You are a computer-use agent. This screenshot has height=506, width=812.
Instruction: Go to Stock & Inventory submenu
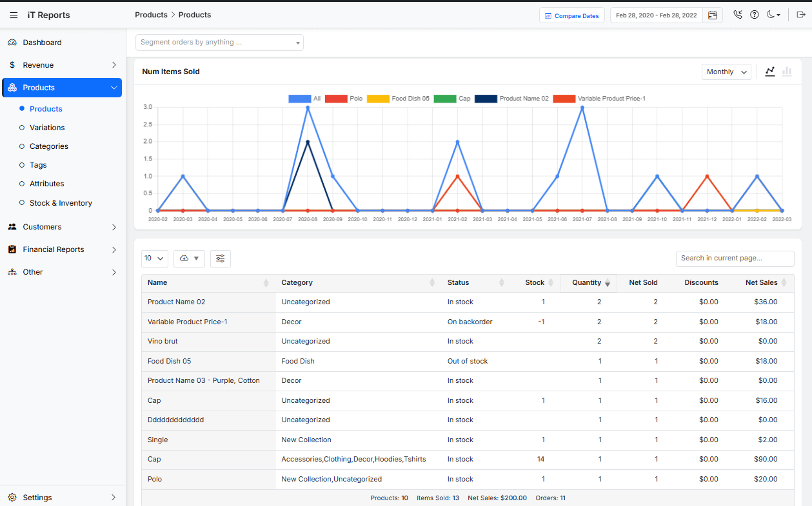[x=61, y=203]
